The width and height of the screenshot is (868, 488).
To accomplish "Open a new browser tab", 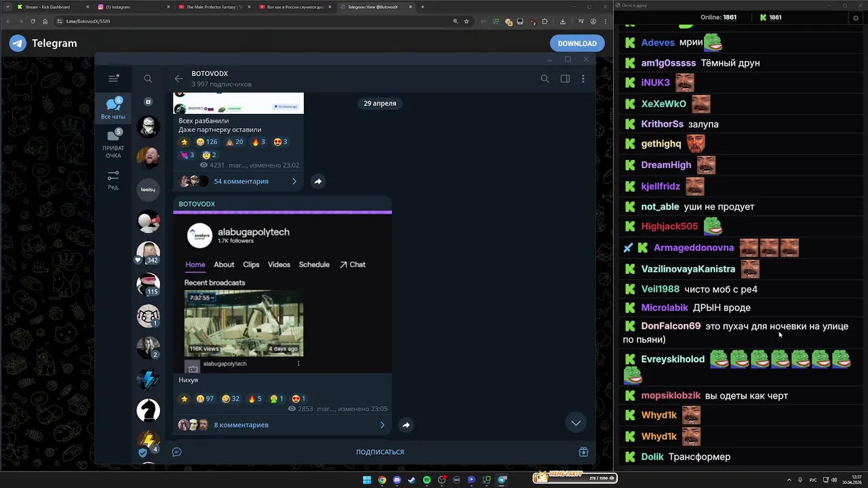I will 422,7.
